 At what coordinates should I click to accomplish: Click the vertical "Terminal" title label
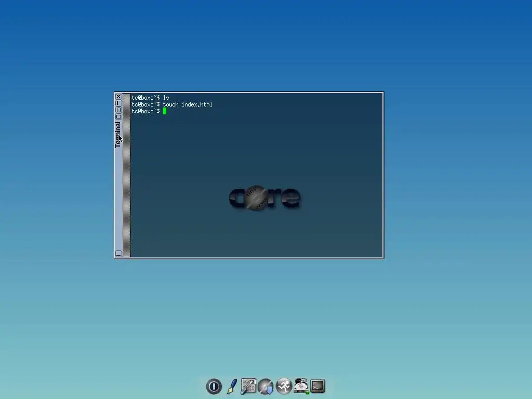coord(118,135)
